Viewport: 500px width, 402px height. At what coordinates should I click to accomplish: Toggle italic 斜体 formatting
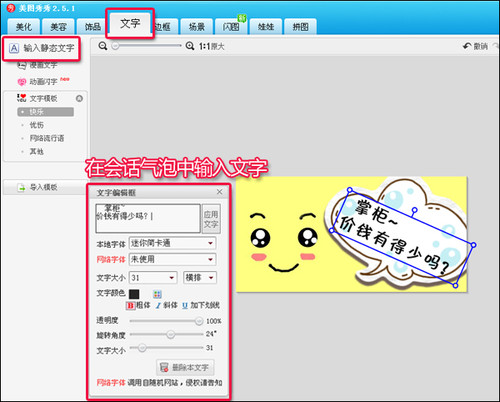pos(166,305)
